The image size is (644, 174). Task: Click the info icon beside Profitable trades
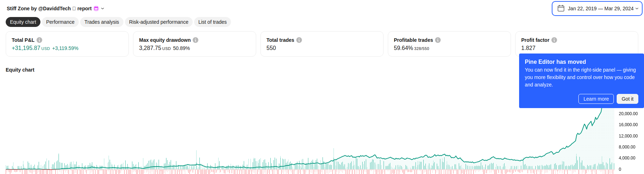pos(438,40)
